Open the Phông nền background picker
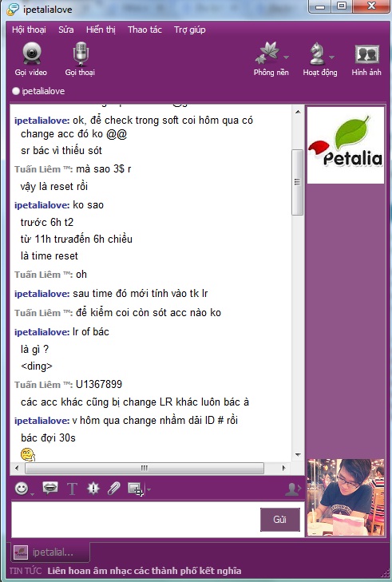The image size is (392, 582). tap(268, 59)
